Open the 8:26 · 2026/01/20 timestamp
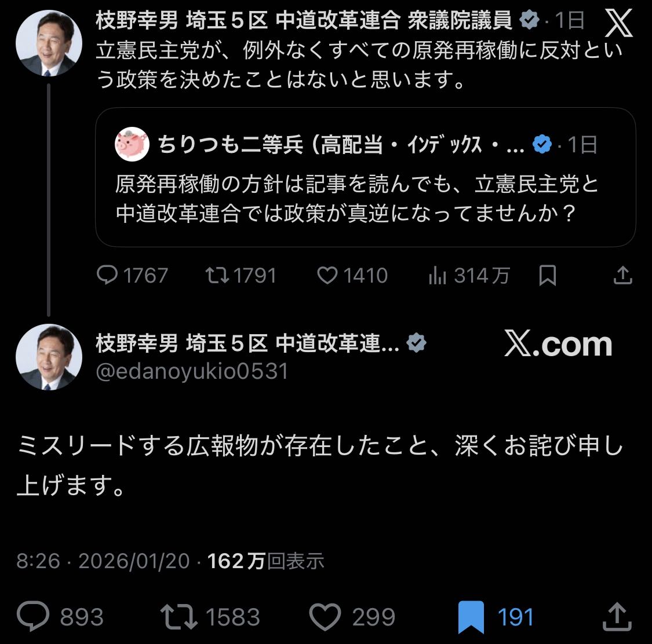This screenshot has height=644, width=652. (103, 561)
